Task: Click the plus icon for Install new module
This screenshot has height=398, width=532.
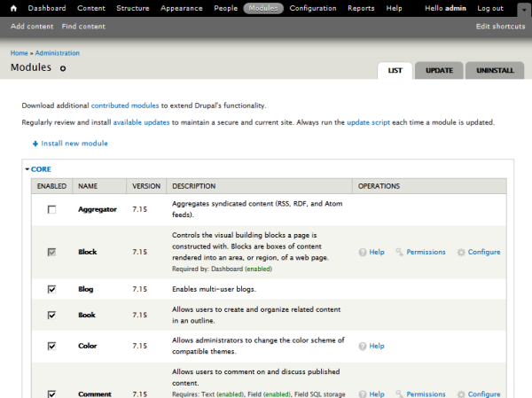Action: [35, 144]
